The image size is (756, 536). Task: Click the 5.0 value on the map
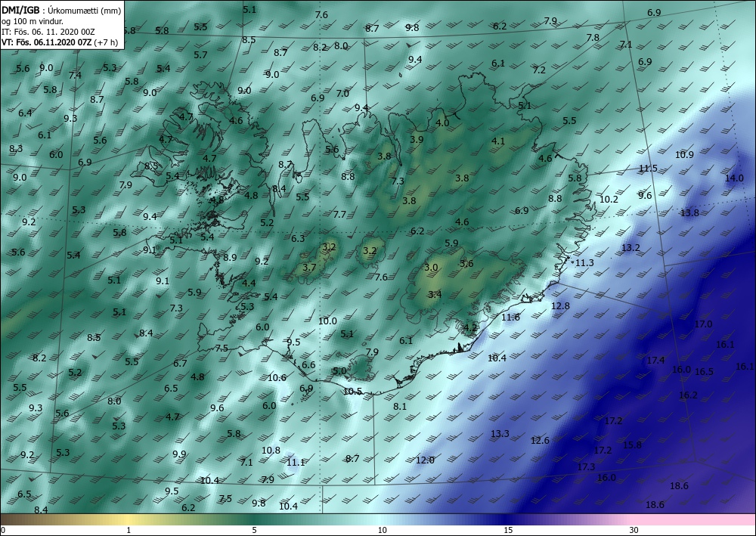pos(339,370)
